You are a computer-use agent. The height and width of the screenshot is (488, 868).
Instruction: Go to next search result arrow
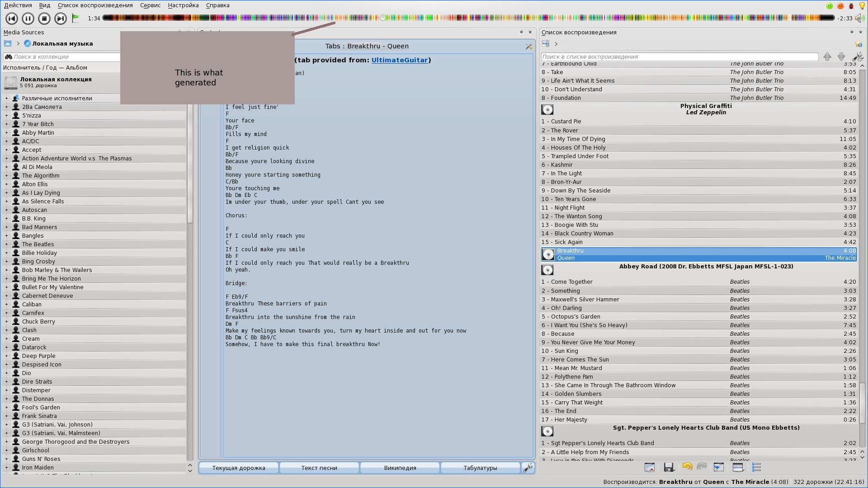coord(841,56)
